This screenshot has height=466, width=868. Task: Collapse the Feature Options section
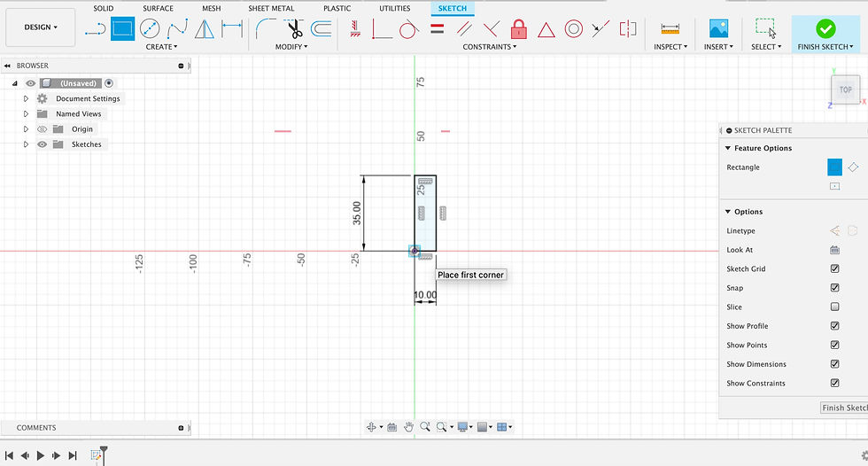click(x=728, y=148)
